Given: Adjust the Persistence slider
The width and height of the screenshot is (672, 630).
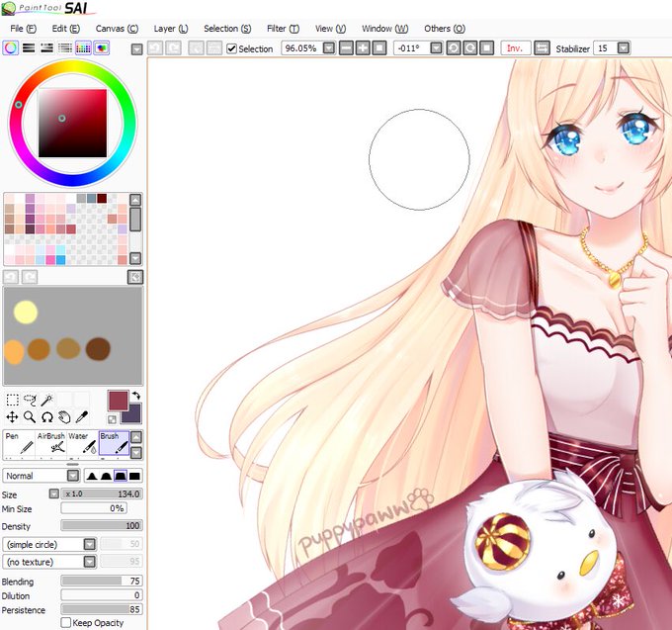Looking at the screenshot, I should 102,609.
